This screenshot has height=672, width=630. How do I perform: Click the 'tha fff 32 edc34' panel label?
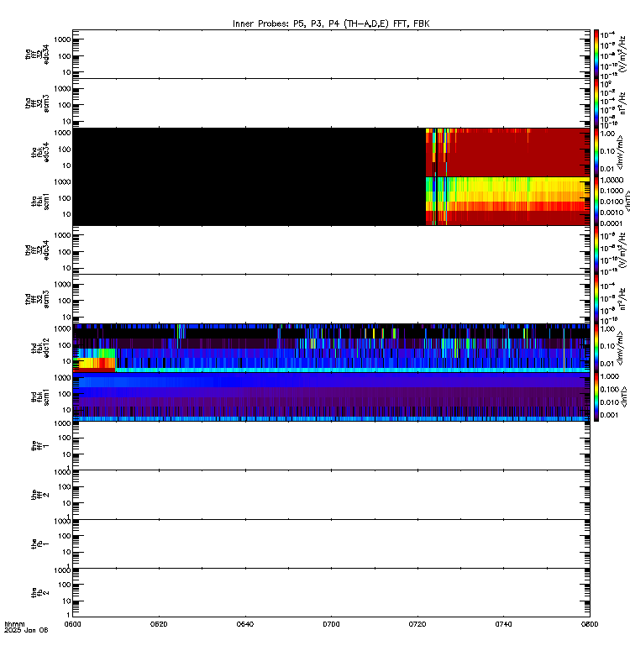coord(37,55)
